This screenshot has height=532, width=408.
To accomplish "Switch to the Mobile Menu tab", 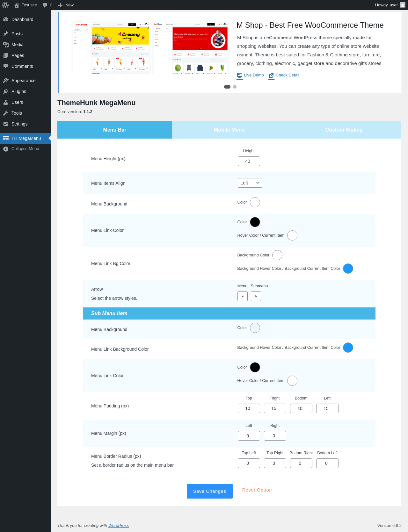I will point(229,130).
